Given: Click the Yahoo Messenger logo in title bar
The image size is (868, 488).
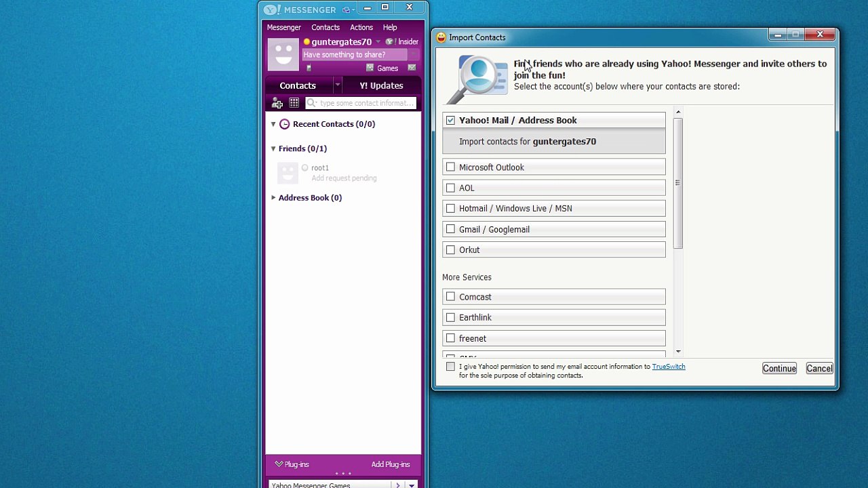Looking at the screenshot, I should pyautogui.click(x=273, y=9).
